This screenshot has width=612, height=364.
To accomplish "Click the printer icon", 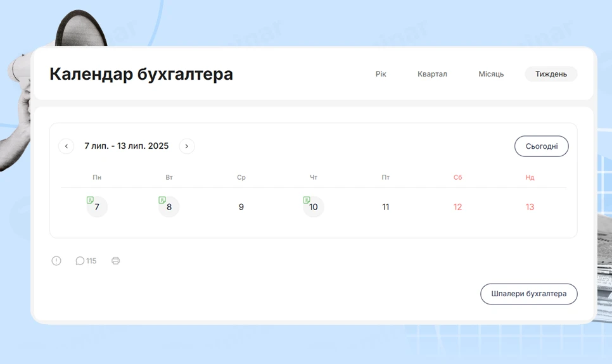I will (x=115, y=261).
